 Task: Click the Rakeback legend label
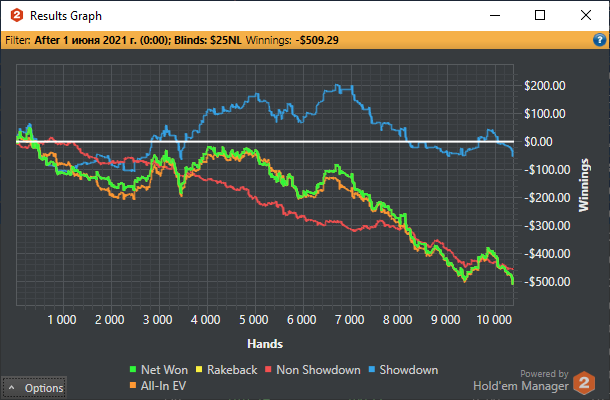click(232, 370)
